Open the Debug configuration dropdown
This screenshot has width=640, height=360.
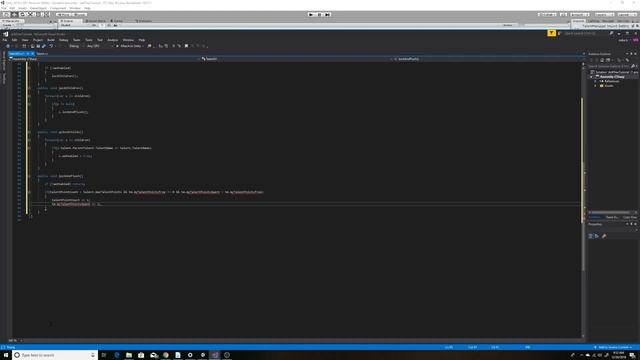coord(76,46)
